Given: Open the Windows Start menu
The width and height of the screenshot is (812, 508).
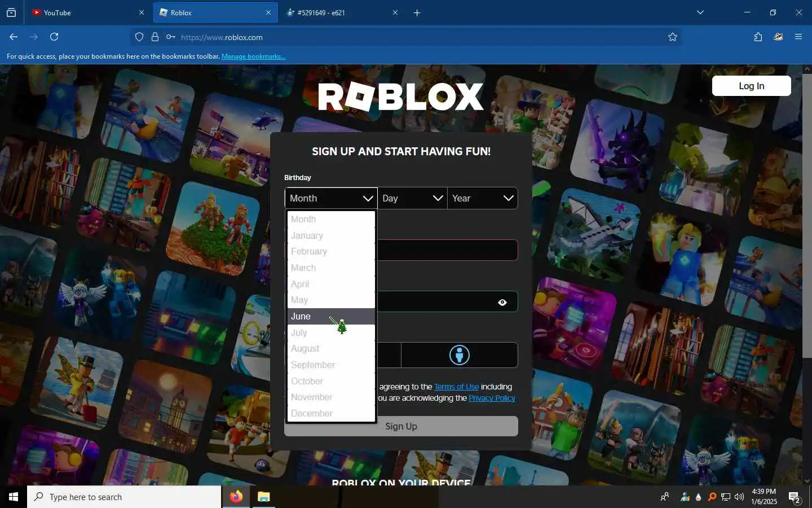Looking at the screenshot, I should (x=14, y=497).
